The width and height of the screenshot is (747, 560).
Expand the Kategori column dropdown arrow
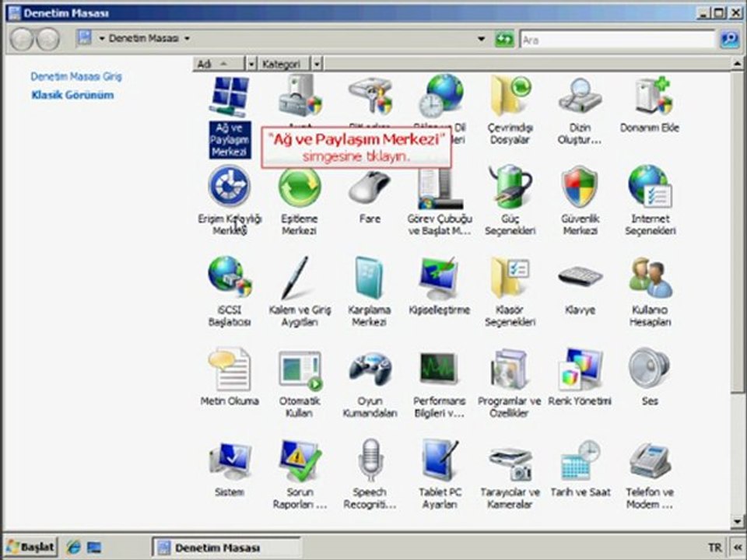[x=317, y=64]
